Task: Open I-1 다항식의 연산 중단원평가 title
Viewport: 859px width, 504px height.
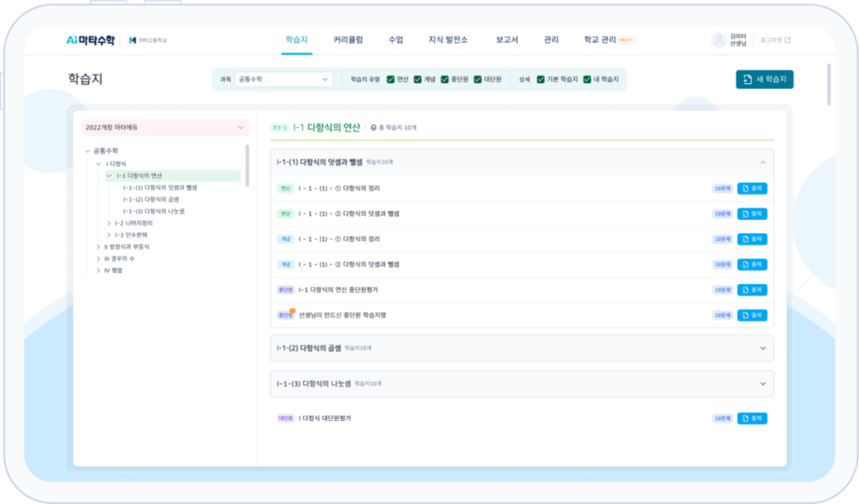Action: [338, 290]
